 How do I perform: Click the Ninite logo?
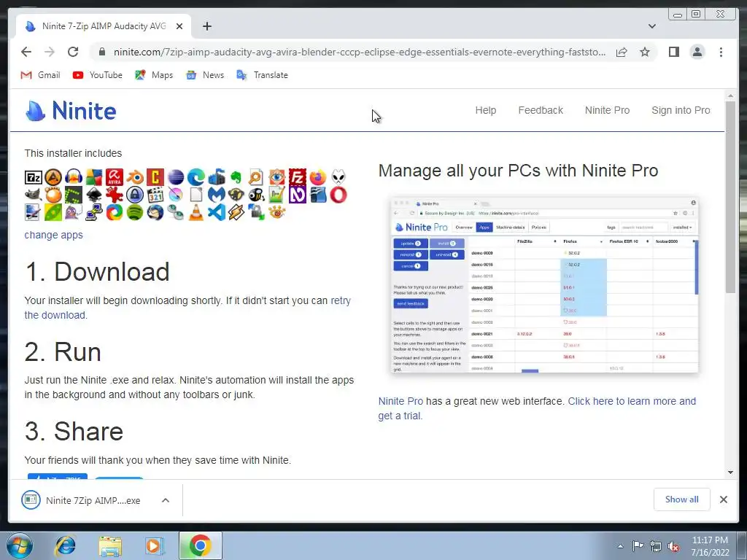tap(71, 111)
